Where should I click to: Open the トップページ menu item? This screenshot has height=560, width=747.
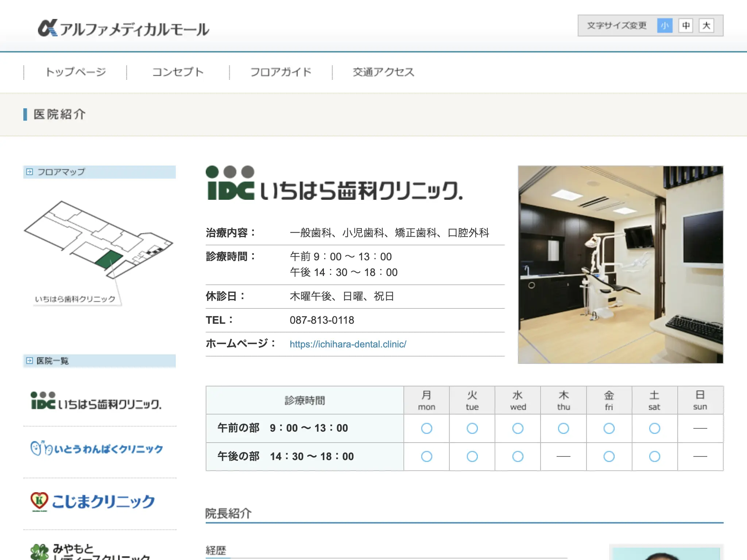(76, 72)
